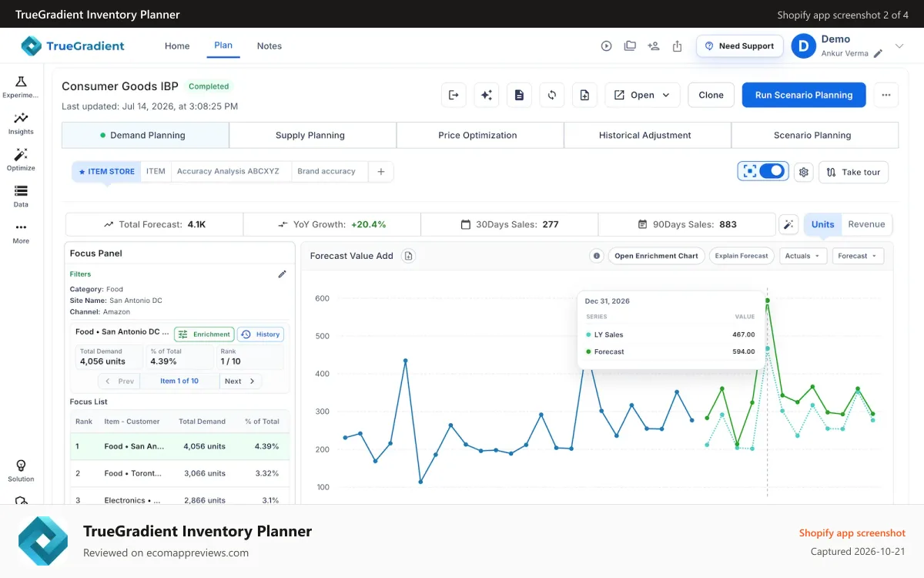Click the 30Days Sales 277 metric card
Image resolution: width=924 pixels, height=578 pixels.
click(509, 224)
